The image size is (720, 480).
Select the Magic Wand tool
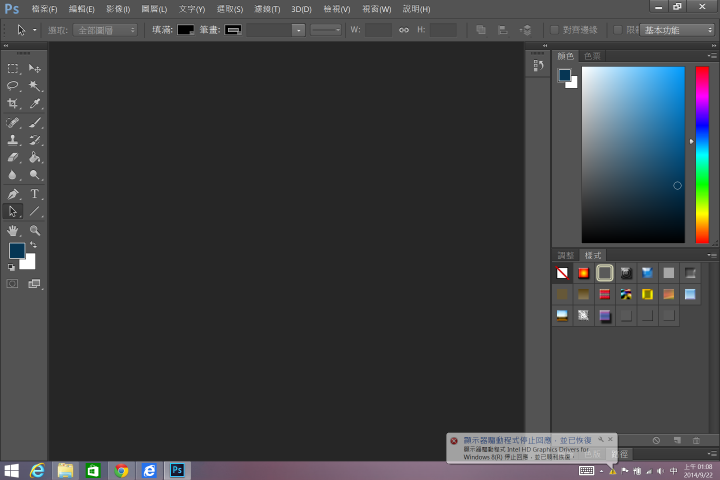(34, 86)
